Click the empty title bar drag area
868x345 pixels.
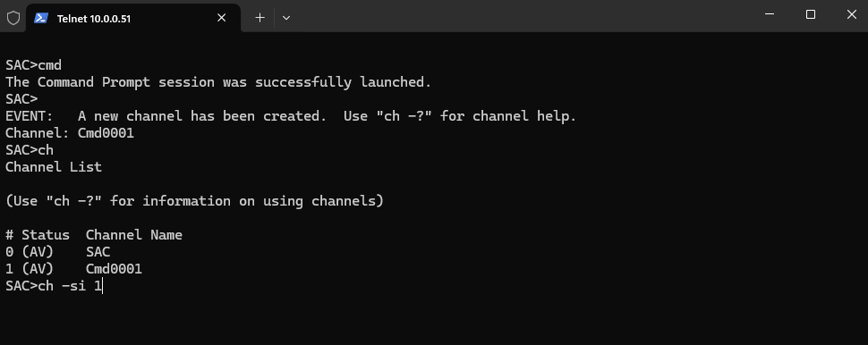521,15
